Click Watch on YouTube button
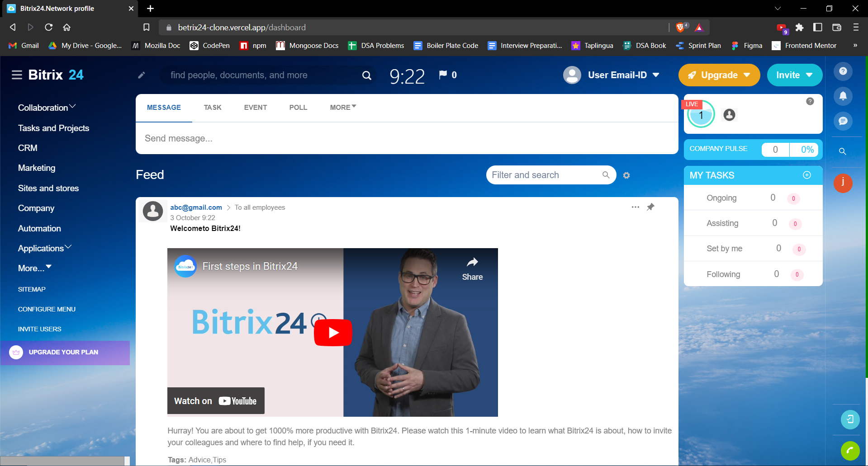The image size is (868, 466). tap(216, 401)
